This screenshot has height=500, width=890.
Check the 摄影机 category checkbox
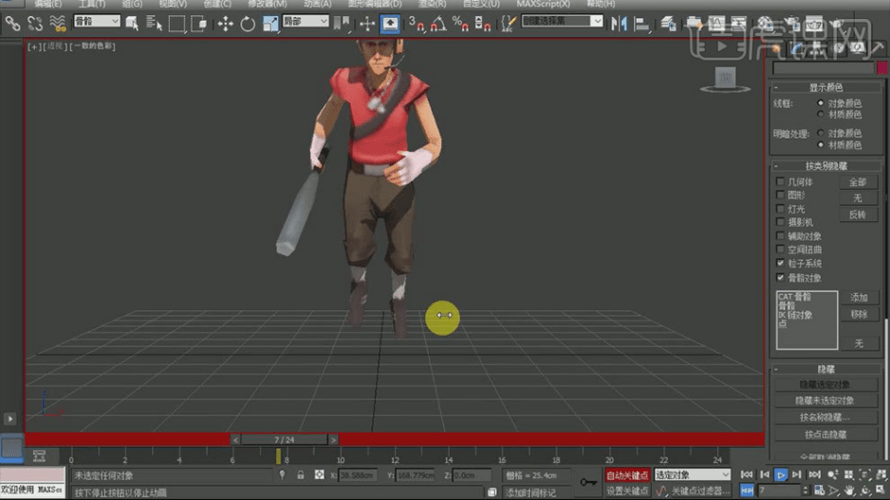click(x=780, y=222)
